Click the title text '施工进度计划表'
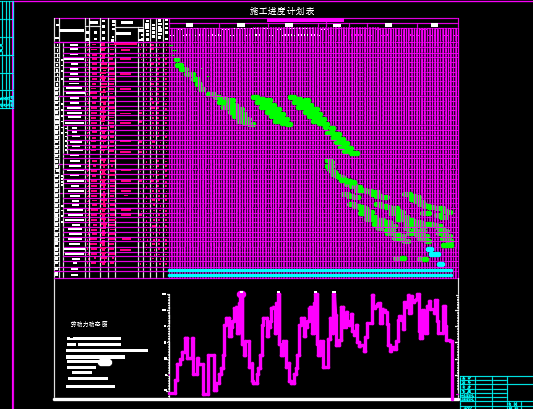533x409 pixels. [282, 11]
